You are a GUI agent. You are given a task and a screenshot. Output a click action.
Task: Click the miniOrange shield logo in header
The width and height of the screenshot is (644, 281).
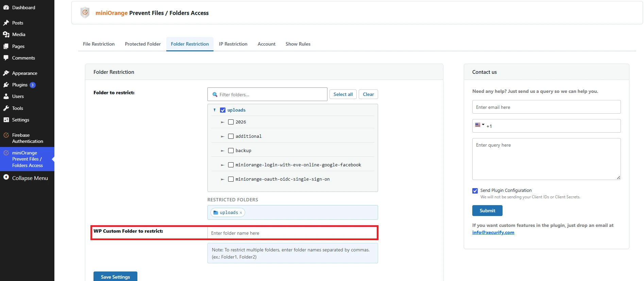[85, 13]
